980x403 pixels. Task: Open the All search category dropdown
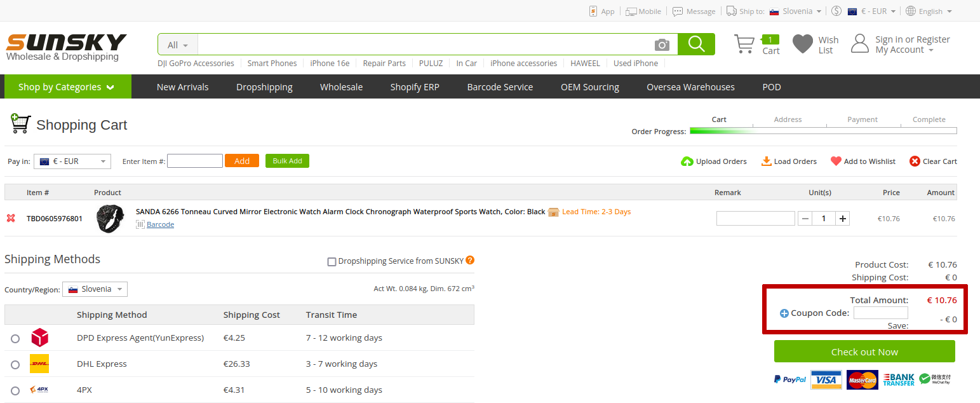pos(178,44)
